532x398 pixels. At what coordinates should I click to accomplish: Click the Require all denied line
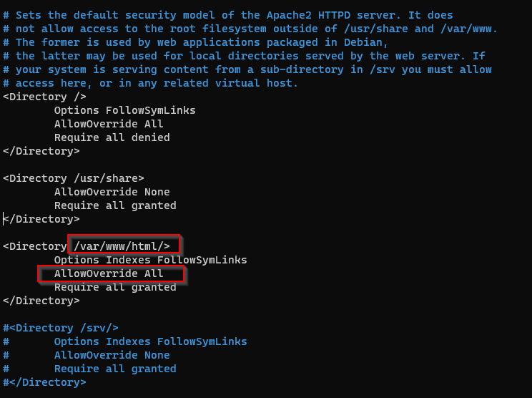[x=112, y=137]
